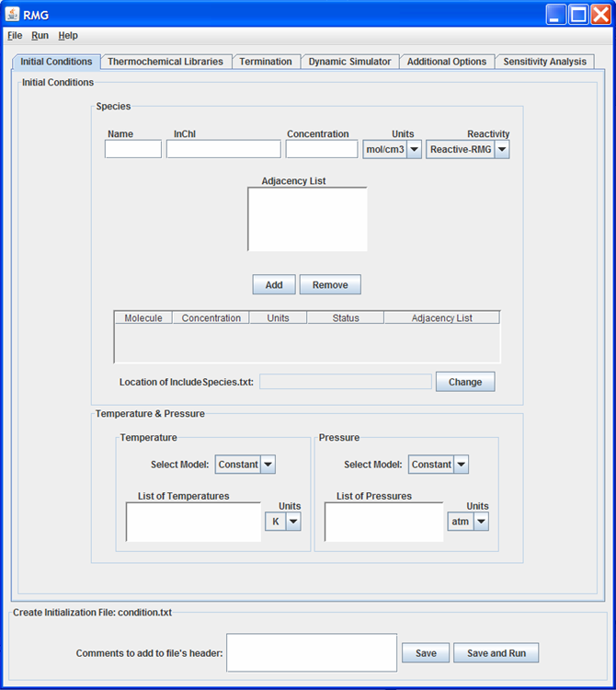Open the Help menu

(68, 35)
